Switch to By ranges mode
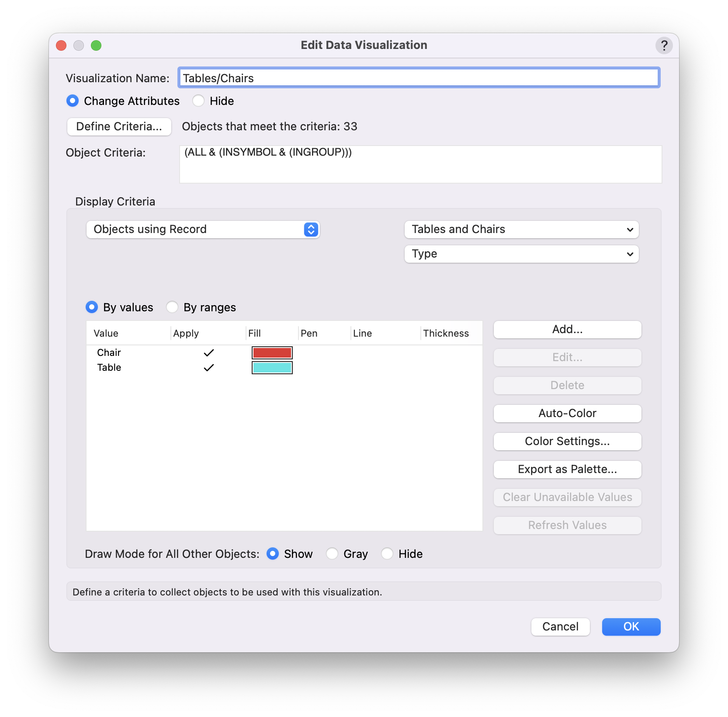Screen dimensions: 728x717 coord(172,307)
